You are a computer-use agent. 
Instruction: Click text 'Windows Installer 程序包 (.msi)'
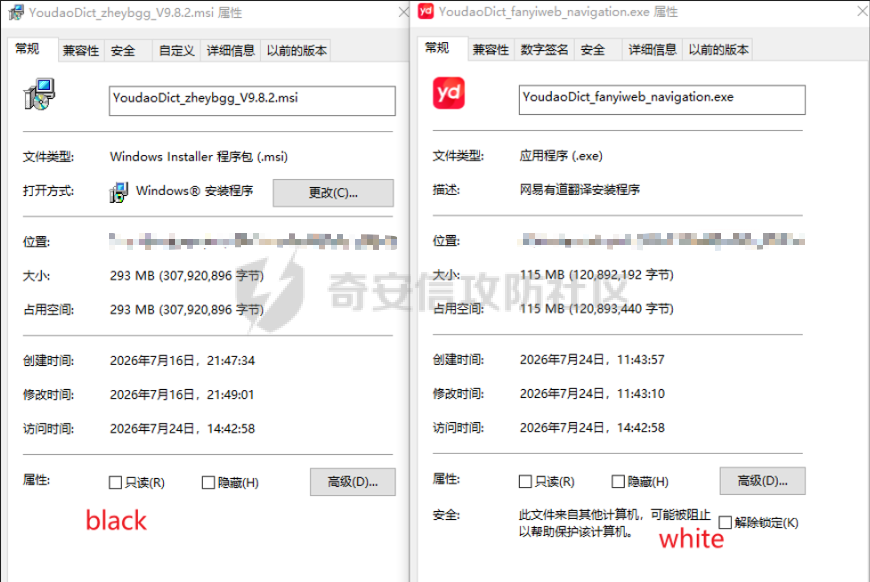[199, 157]
